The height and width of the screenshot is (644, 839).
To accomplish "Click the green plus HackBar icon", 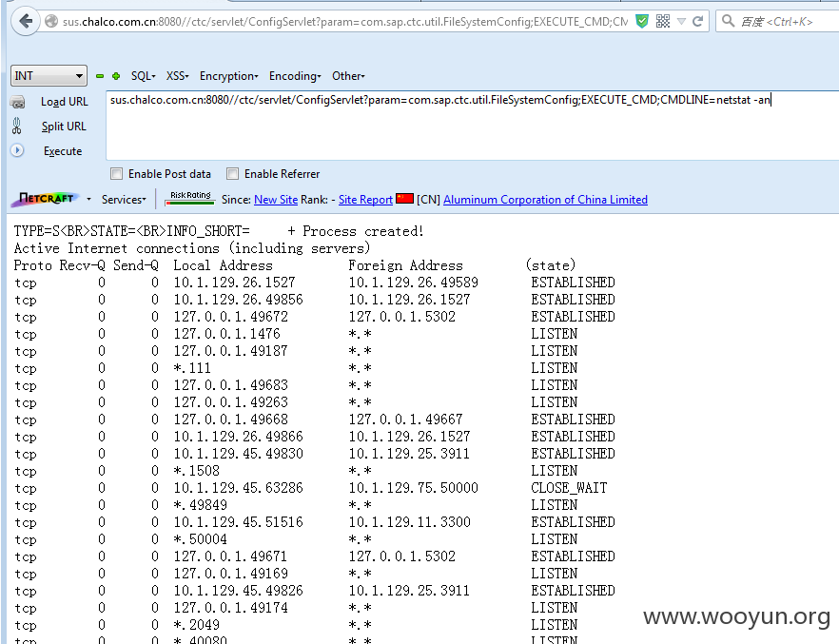I will [116, 76].
